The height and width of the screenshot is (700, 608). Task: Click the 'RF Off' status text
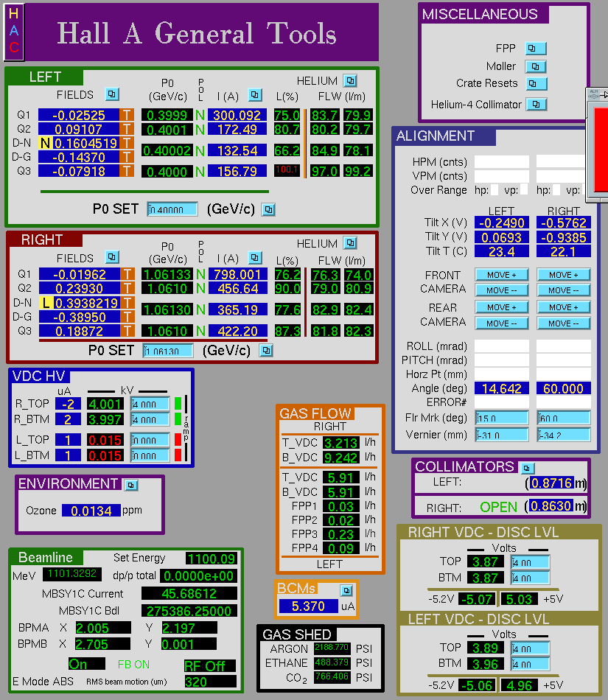click(210, 665)
